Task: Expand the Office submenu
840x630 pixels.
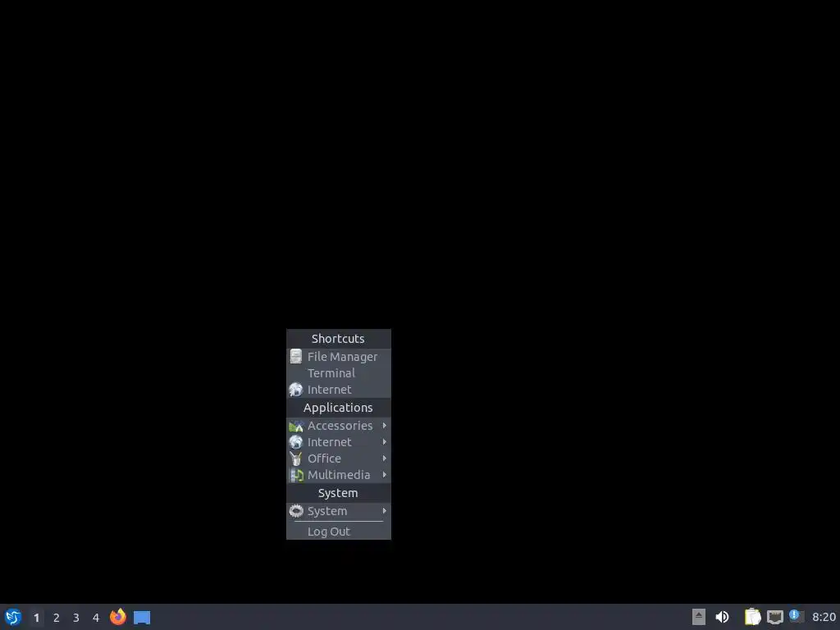Action: click(x=339, y=459)
